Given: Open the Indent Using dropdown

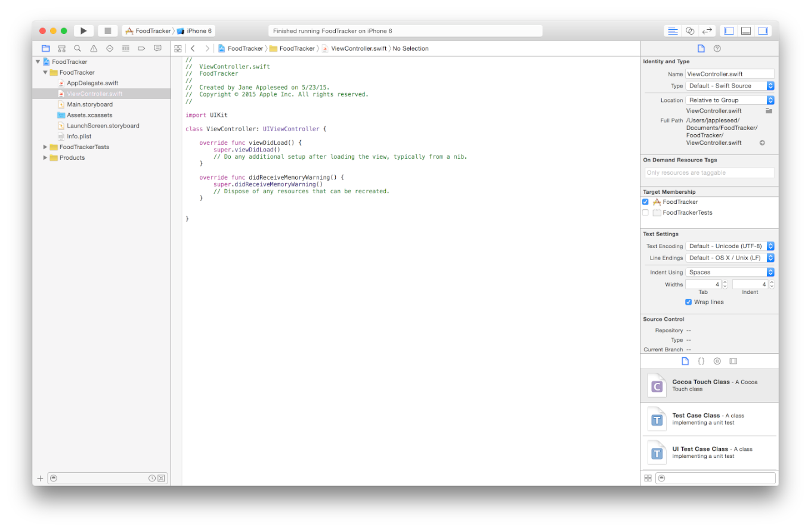Looking at the screenshot, I should click(x=730, y=273).
